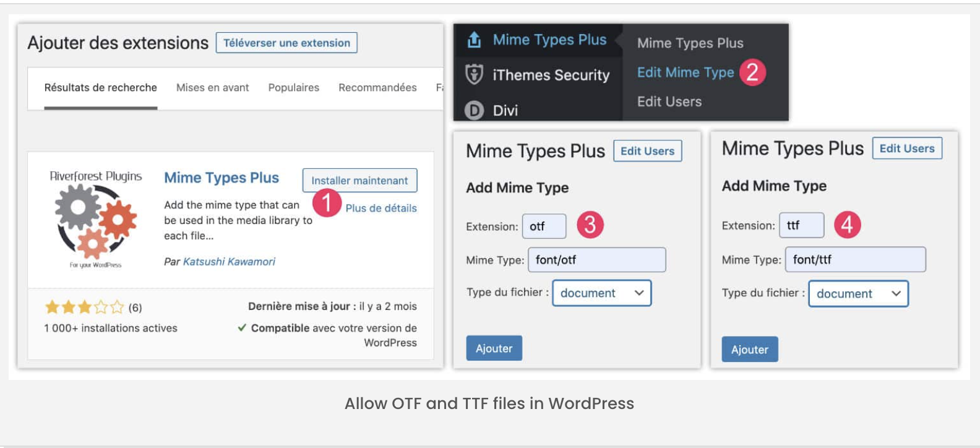Viewport: 980px width, 448px height.
Task: Click Ajouter button under font/ttf form
Action: click(750, 350)
